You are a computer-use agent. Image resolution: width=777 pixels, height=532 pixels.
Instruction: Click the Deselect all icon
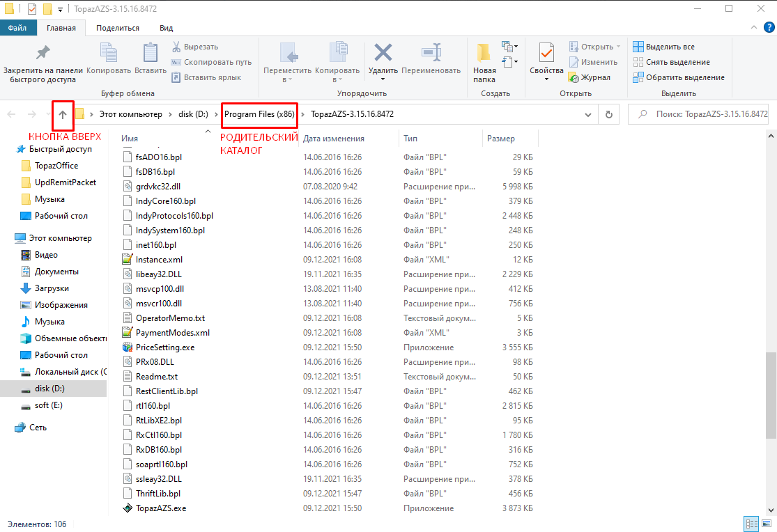pos(638,62)
